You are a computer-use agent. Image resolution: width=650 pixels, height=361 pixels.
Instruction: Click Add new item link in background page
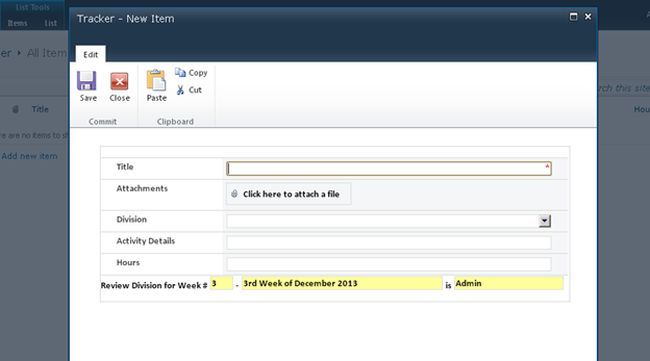pos(29,156)
